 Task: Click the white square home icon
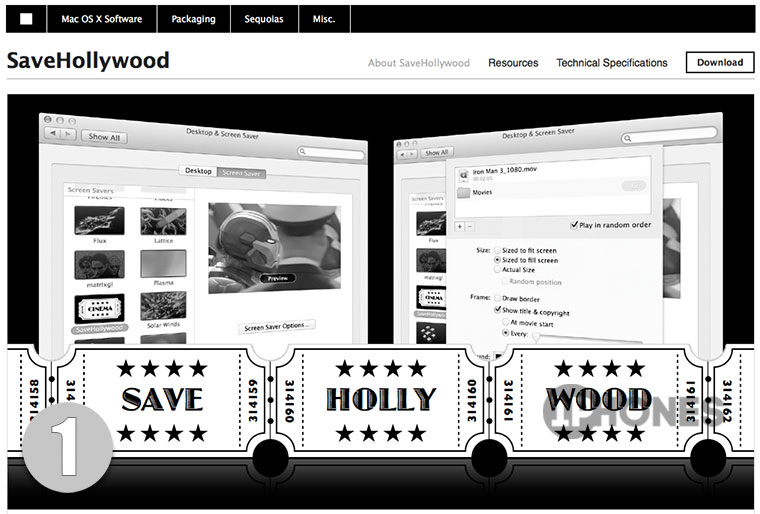point(26,19)
